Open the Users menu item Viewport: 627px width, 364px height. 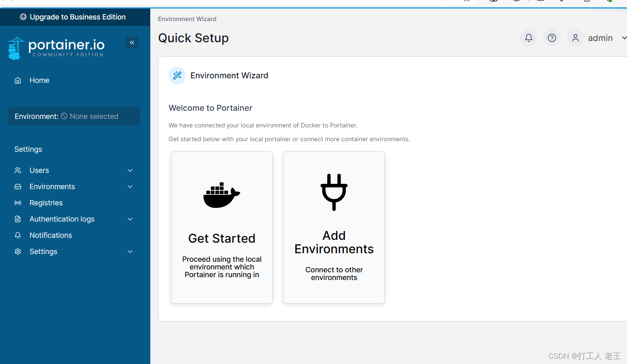coord(39,170)
